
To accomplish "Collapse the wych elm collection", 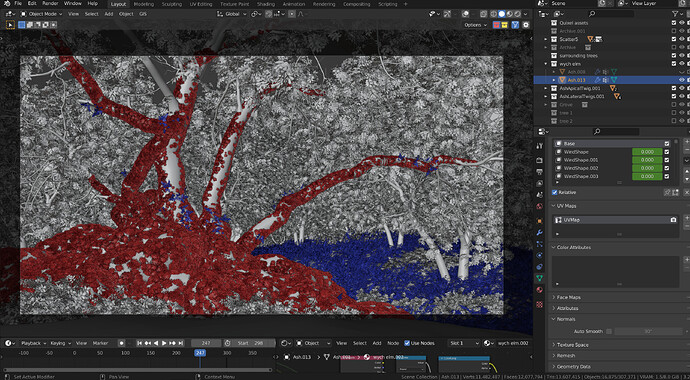I will pyautogui.click(x=546, y=64).
